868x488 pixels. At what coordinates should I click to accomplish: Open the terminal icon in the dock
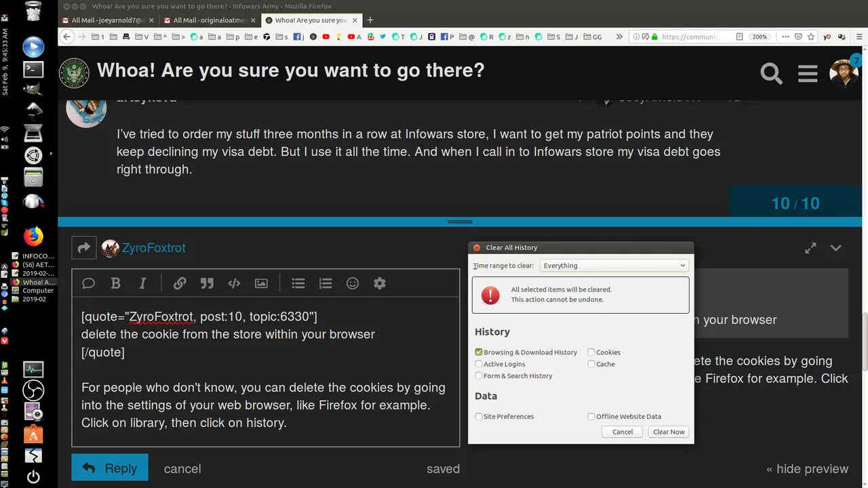click(33, 69)
